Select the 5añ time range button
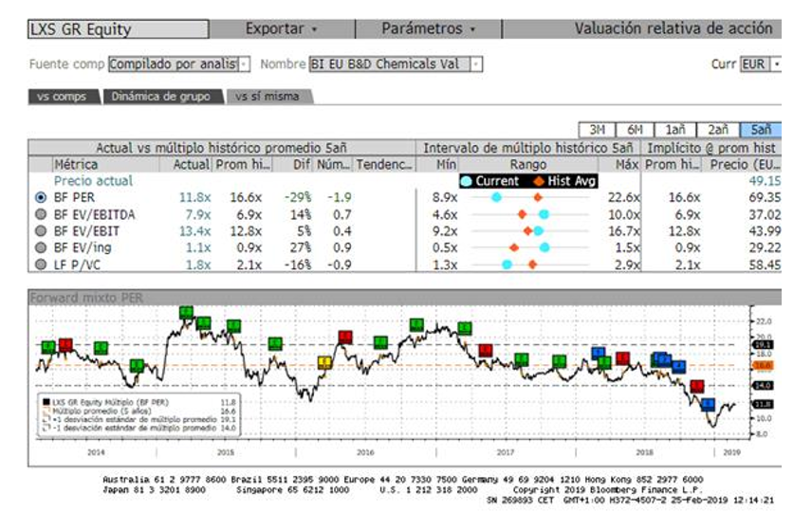 761,129
